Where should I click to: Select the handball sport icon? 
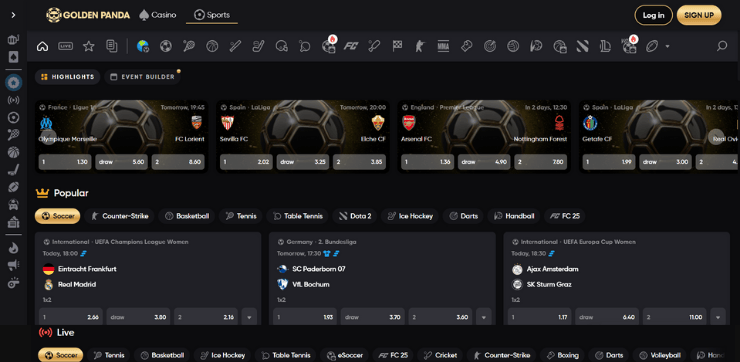click(x=536, y=46)
